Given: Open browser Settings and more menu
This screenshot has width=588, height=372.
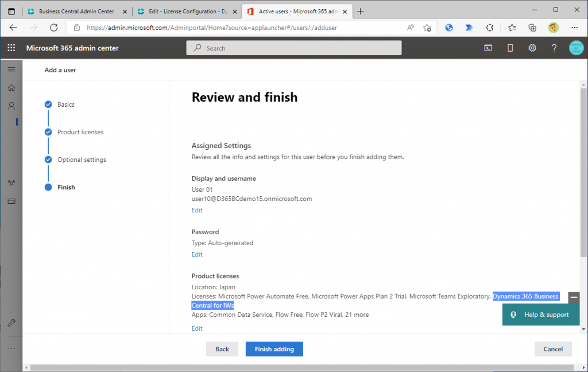Looking at the screenshot, I should click(574, 28).
